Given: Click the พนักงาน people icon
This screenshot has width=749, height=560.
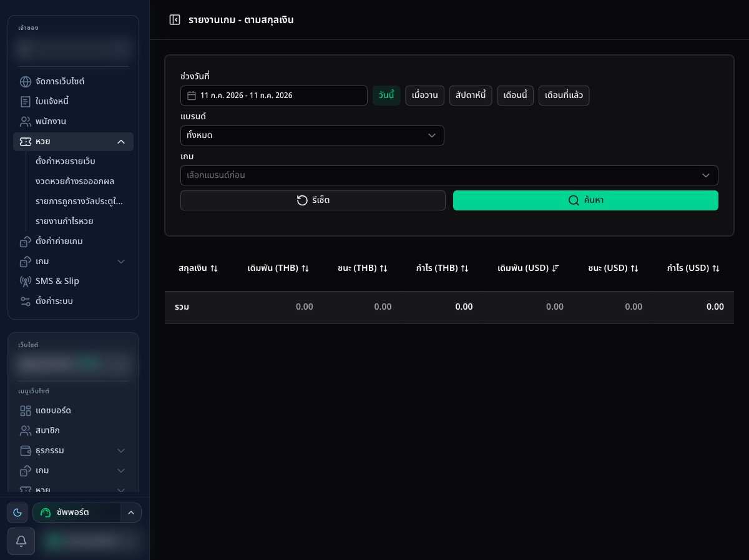Looking at the screenshot, I should 26,121.
